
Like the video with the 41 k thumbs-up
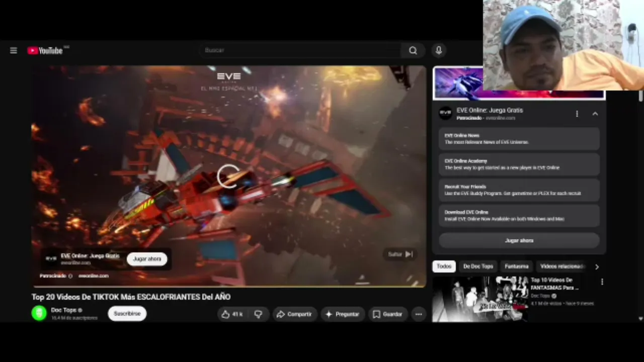(232, 314)
